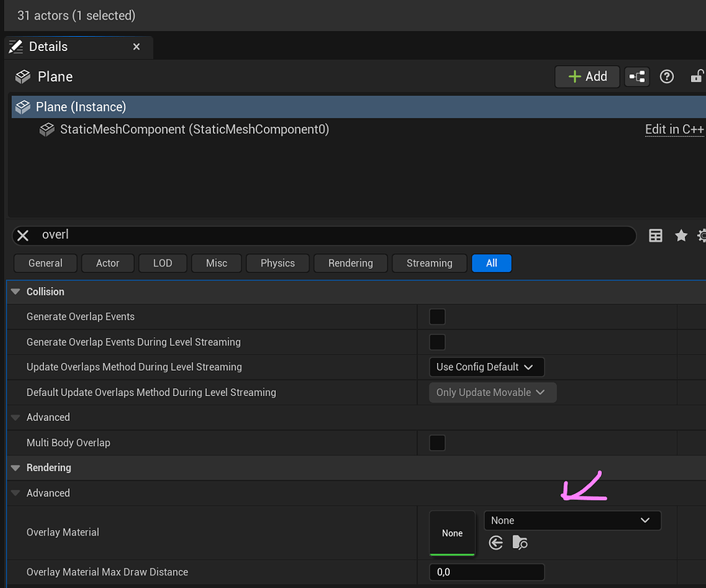Click the Add button

587,76
